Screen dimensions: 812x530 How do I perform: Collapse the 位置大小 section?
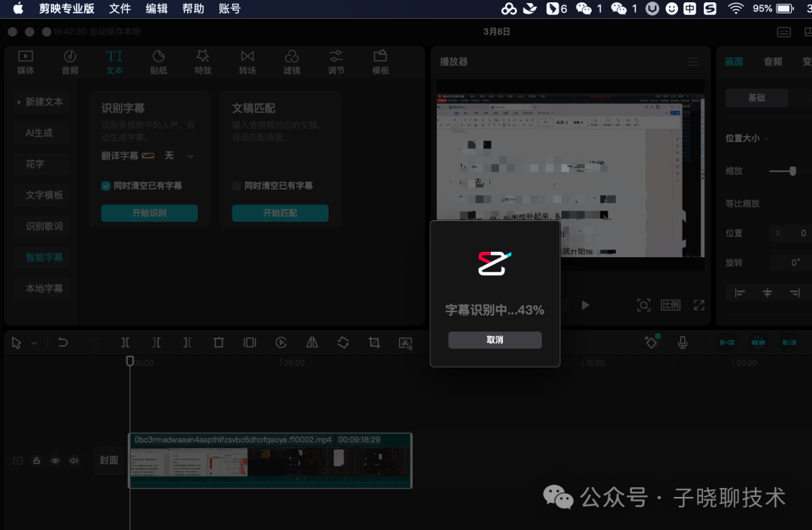(x=766, y=139)
